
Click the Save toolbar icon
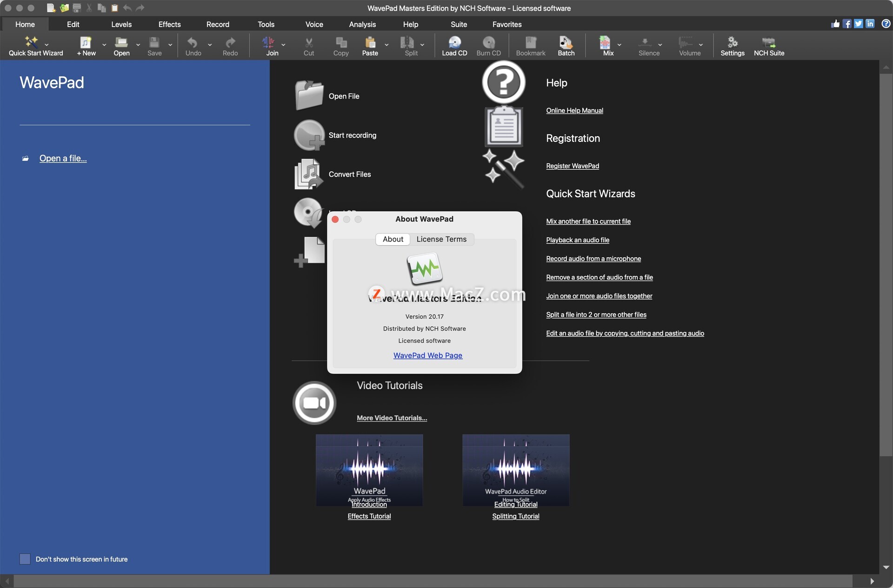coord(154,42)
